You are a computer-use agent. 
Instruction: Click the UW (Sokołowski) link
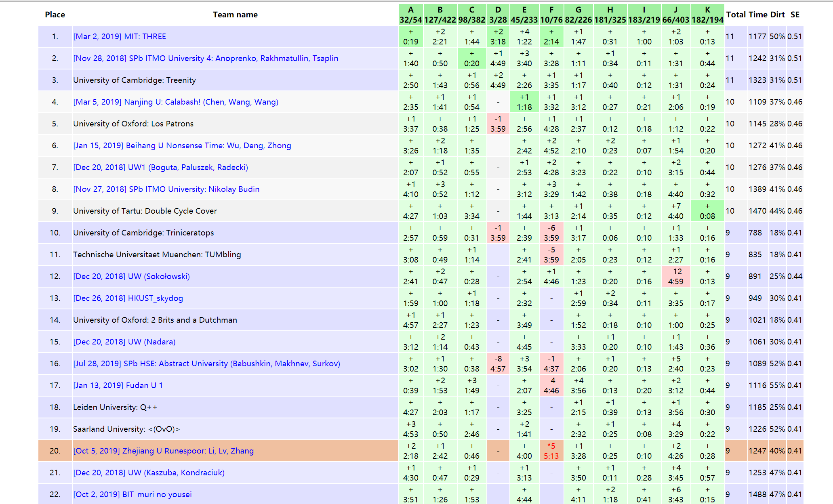(132, 276)
